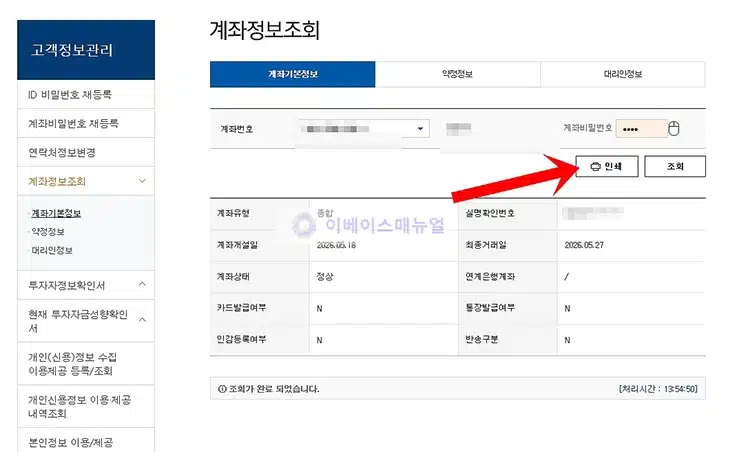Screen dimensions: 730x452
Task: Switch to the 대리인정보 tab
Action: [622, 74]
